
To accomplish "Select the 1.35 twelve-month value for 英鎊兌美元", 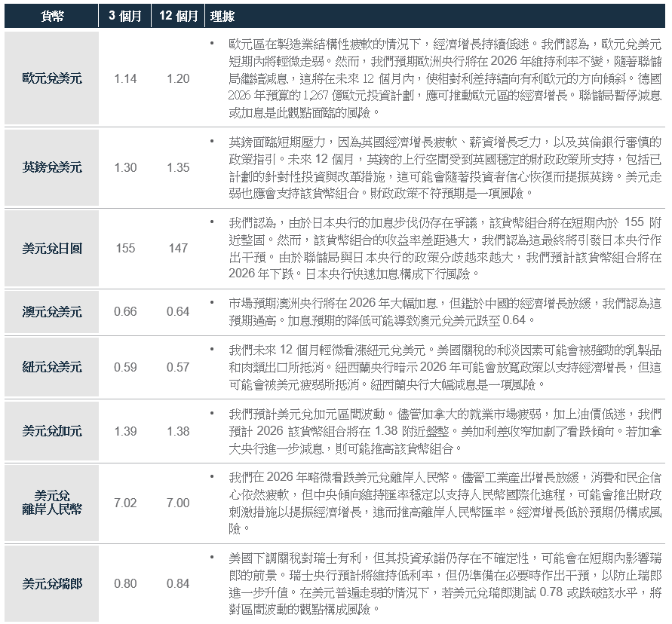I will point(178,167).
